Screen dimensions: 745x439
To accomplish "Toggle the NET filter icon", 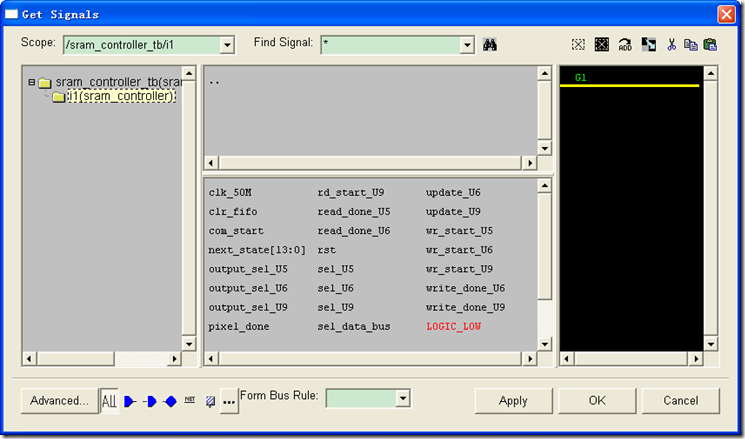I will [190, 400].
